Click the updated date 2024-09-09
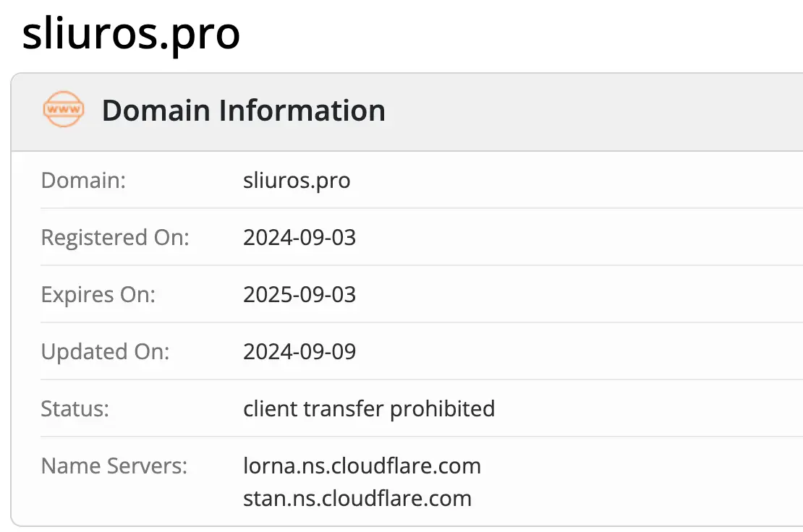The height and width of the screenshot is (532, 803). click(x=299, y=351)
